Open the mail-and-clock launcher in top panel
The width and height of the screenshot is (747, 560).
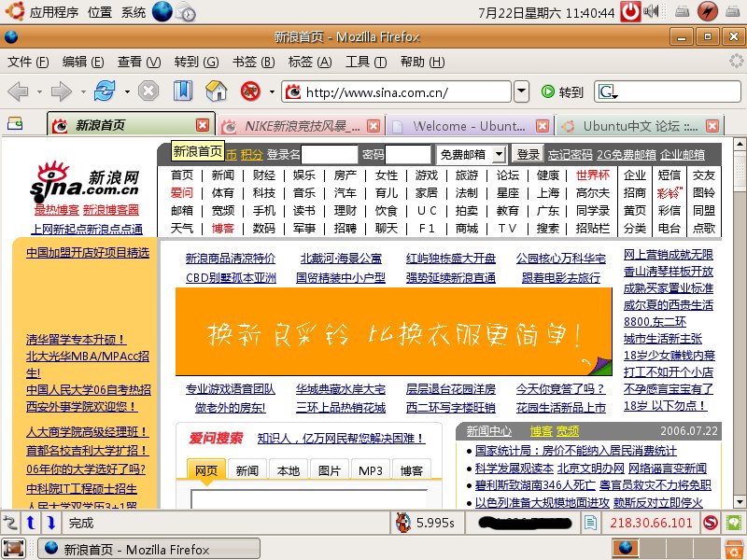coord(186,12)
